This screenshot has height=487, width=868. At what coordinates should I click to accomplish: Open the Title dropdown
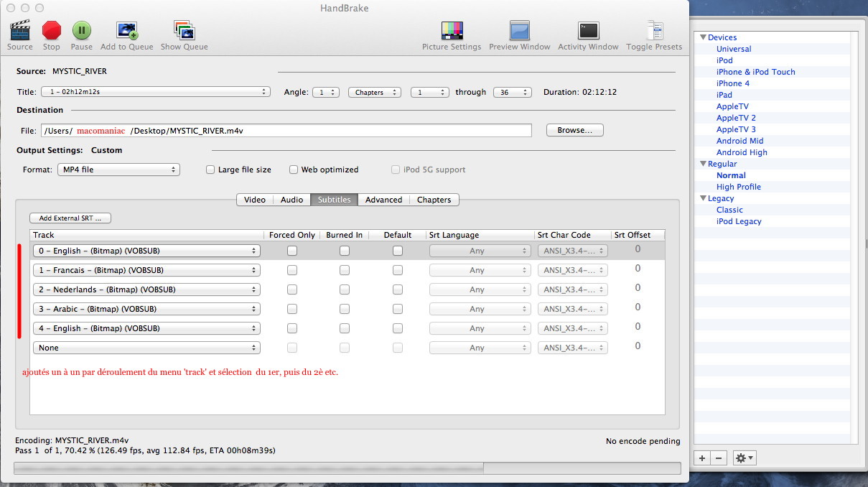[155, 92]
